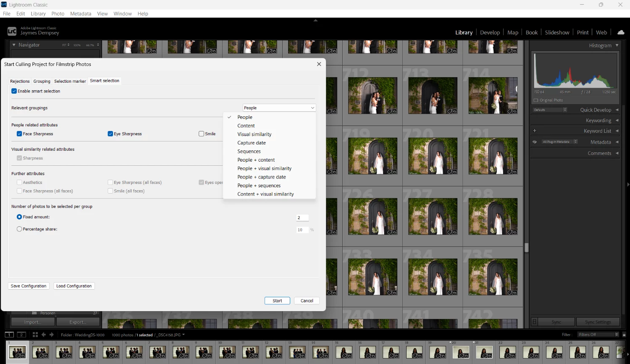Image resolution: width=630 pixels, height=364 pixels.
Task: Click the plus icon to create new keyword
Action: [x=534, y=131]
